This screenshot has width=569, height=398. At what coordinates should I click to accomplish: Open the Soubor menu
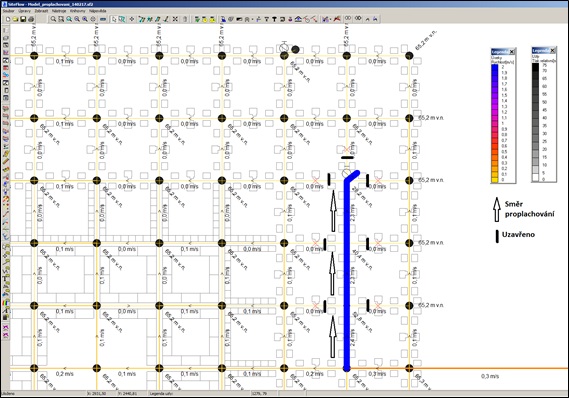tap(8, 11)
